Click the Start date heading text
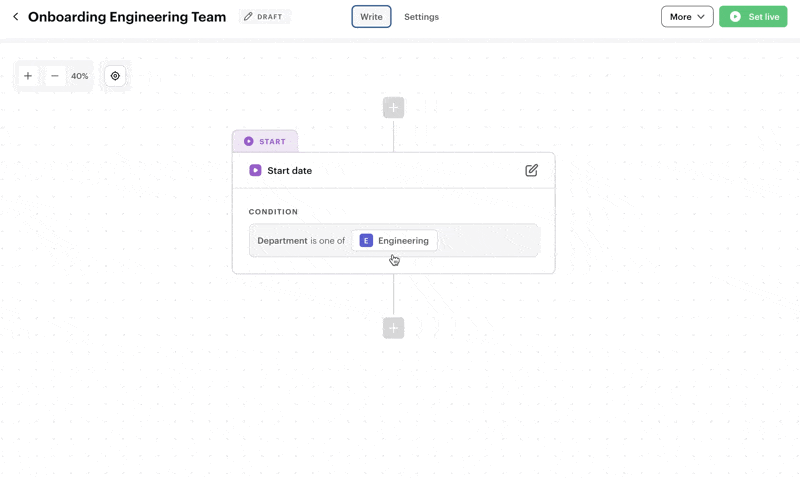Screen dimensions: 800x478 tap(289, 171)
